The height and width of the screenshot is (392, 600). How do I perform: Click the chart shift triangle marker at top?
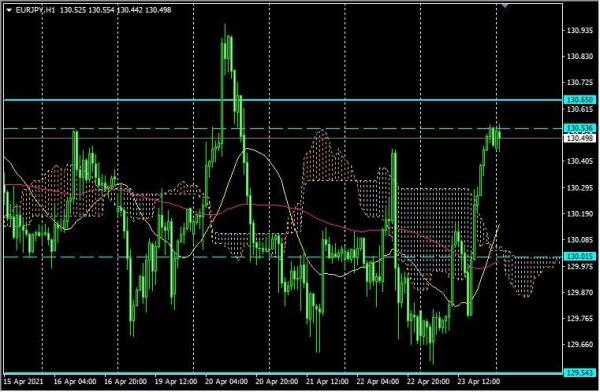point(505,6)
